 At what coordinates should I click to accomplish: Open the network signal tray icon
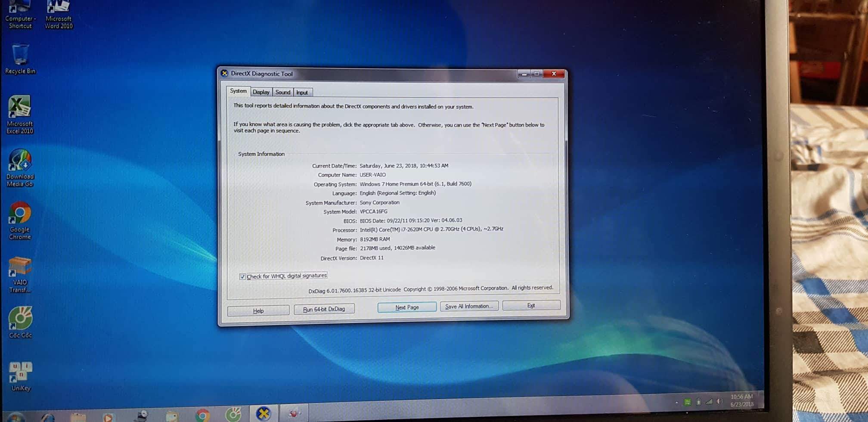(x=709, y=402)
